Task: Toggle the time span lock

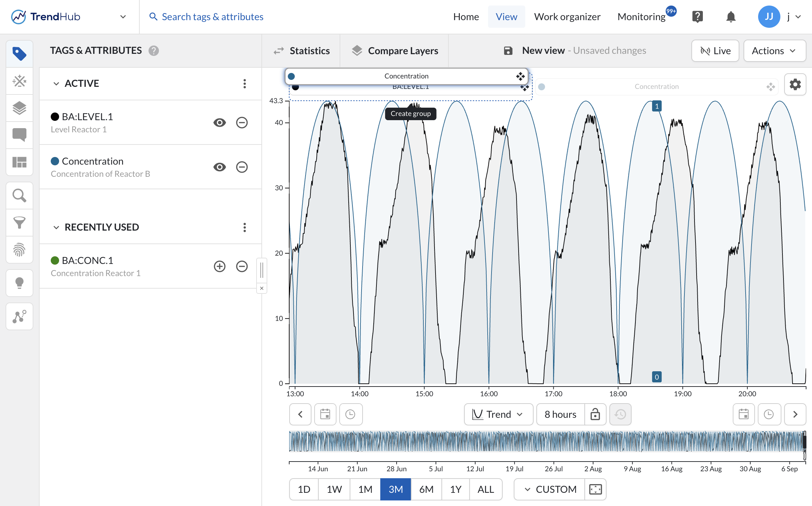Action: tap(595, 414)
